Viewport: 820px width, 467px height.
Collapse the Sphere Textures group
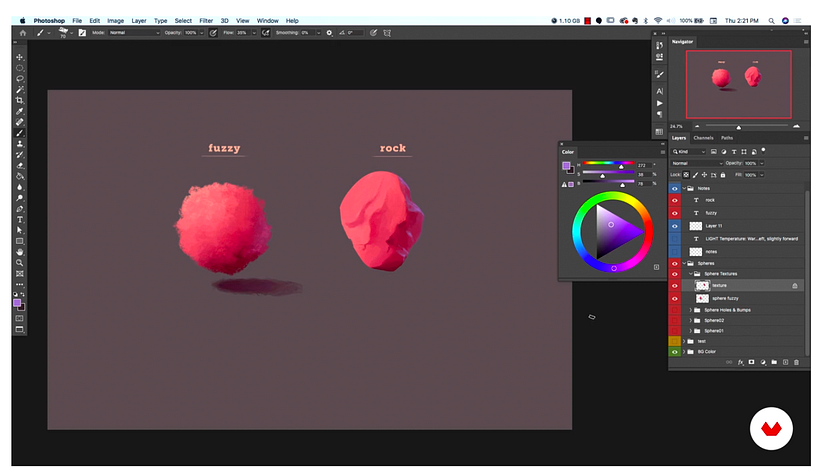[691, 274]
